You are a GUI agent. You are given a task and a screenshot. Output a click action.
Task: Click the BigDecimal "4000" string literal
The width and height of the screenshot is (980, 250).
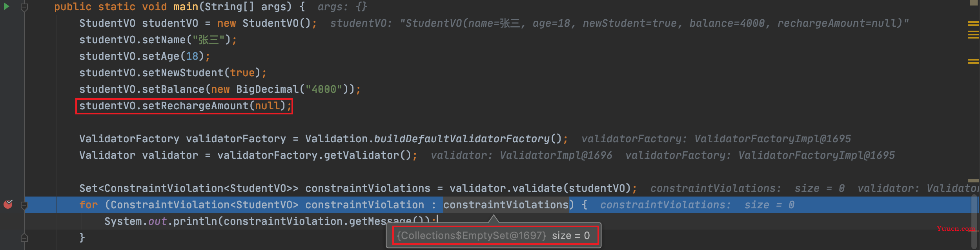(324, 89)
